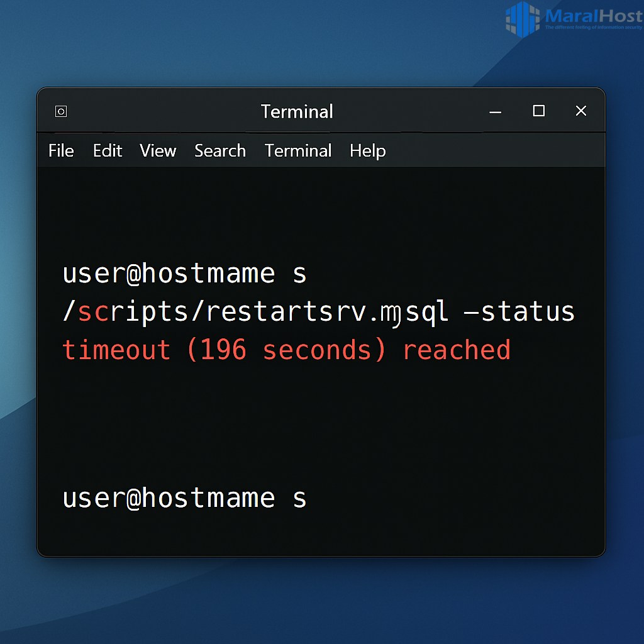
Task: Click the minimize window control
Action: [496, 111]
